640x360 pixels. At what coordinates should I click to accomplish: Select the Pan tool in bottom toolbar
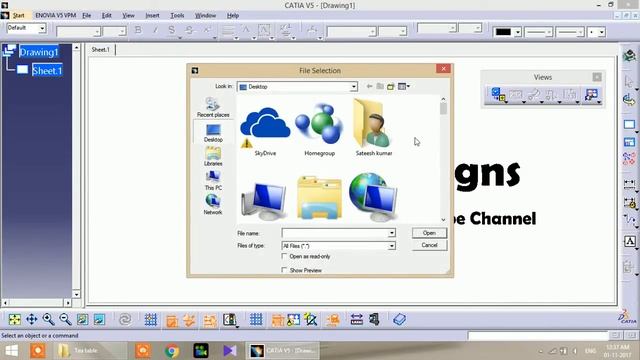(x=31, y=320)
